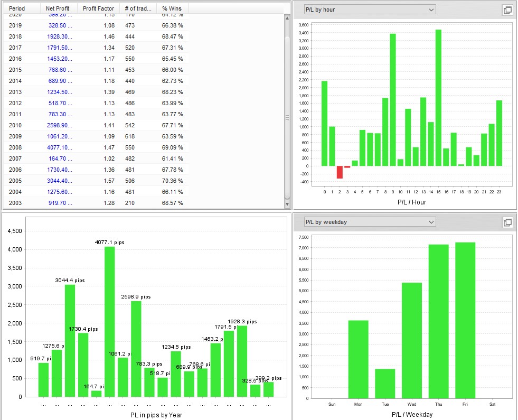
Task: Click the Wednesday bar in weekday chart
Action: tap(412, 341)
